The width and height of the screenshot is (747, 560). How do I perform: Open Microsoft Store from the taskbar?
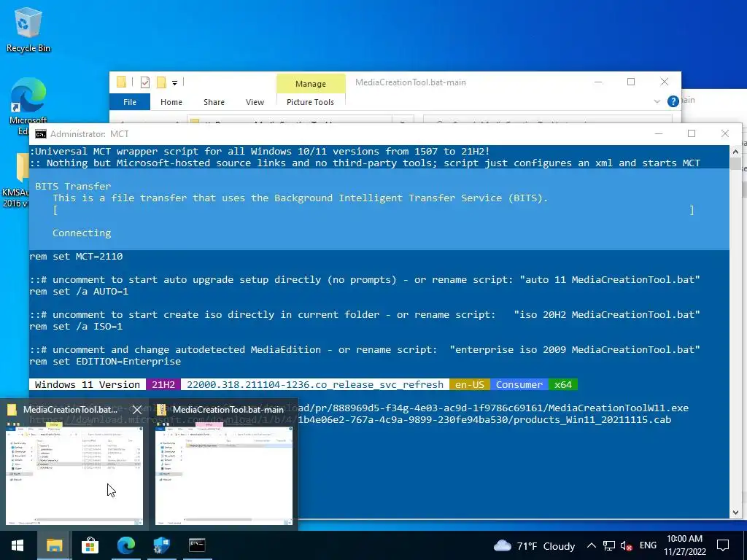(x=90, y=545)
